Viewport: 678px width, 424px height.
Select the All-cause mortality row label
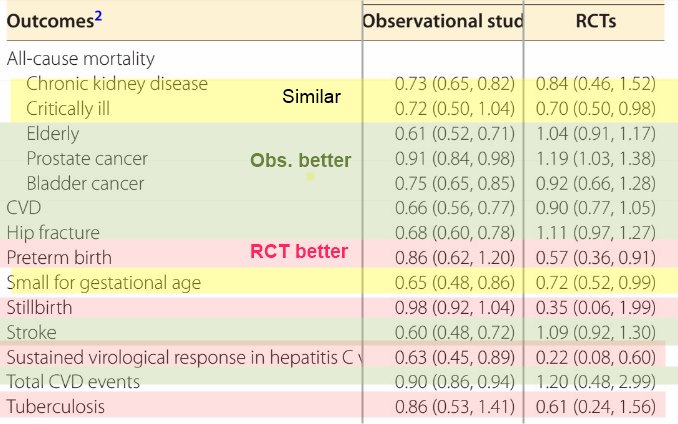(x=80, y=59)
